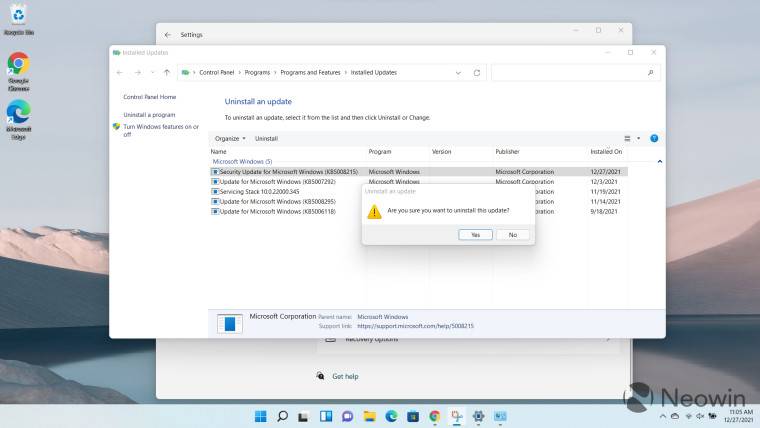Go up one level with up arrow
760x428 pixels.
(x=166, y=72)
